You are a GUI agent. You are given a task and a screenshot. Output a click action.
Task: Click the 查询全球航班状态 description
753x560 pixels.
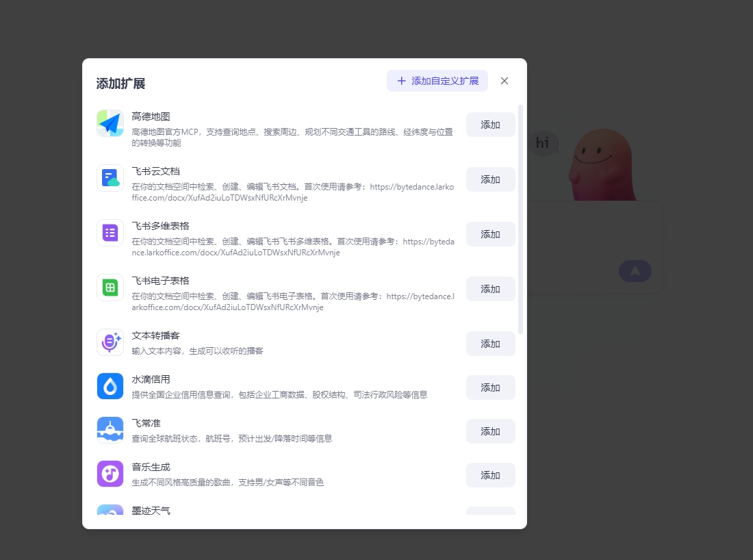[232, 439]
